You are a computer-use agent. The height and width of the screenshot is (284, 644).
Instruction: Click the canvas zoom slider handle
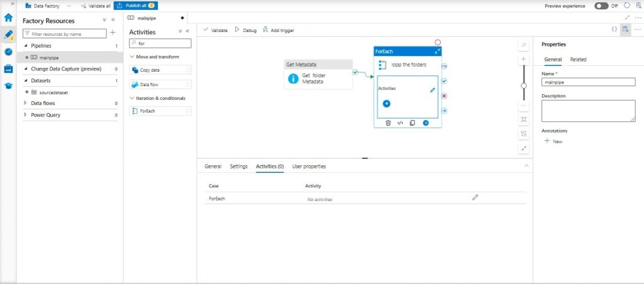524,85
